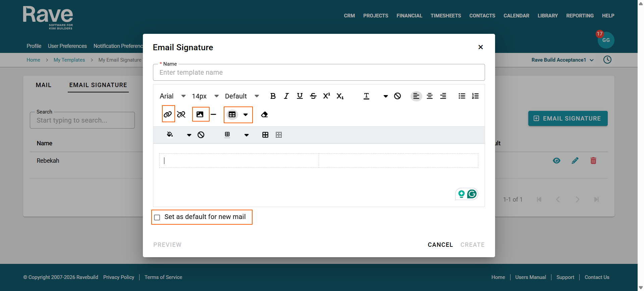The height and width of the screenshot is (291, 644).
Task: Click the CANCEL button
Action: [x=440, y=245]
